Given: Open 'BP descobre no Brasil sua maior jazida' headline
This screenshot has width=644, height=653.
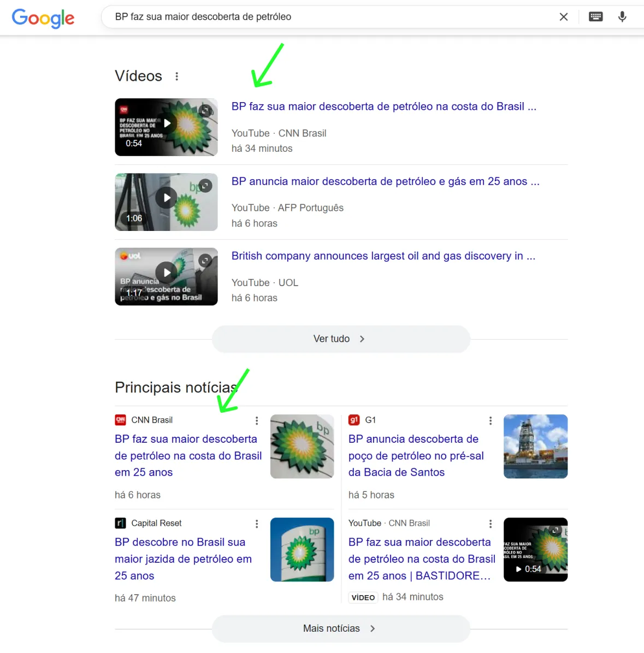Looking at the screenshot, I should pyautogui.click(x=184, y=559).
